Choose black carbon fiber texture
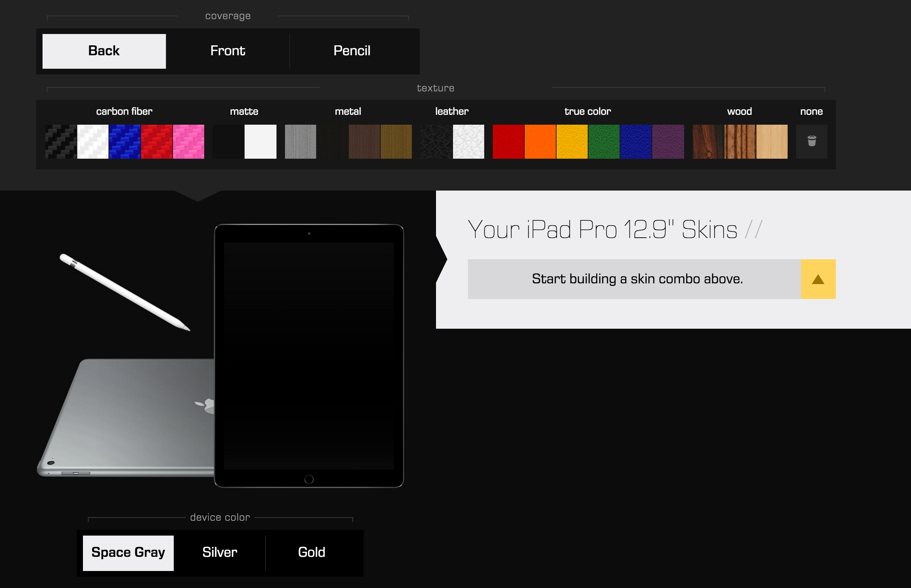The image size is (911, 588). tap(61, 142)
